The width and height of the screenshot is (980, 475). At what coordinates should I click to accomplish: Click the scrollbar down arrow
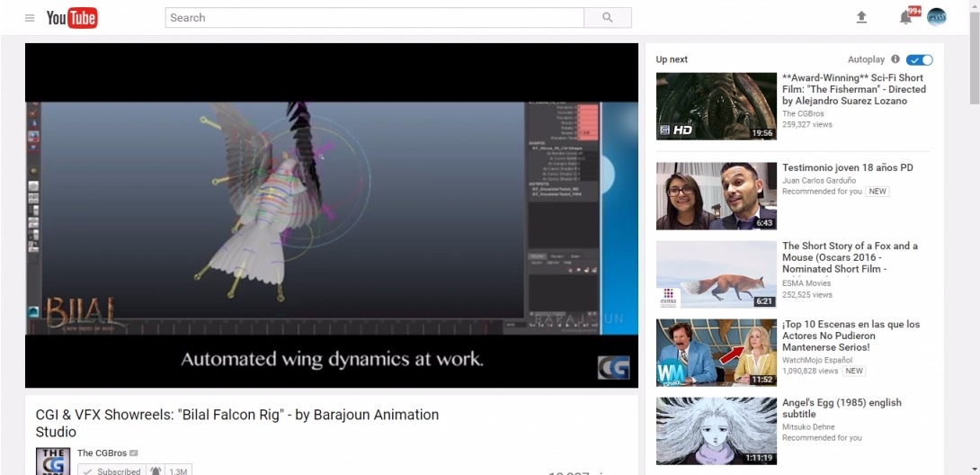point(975,469)
